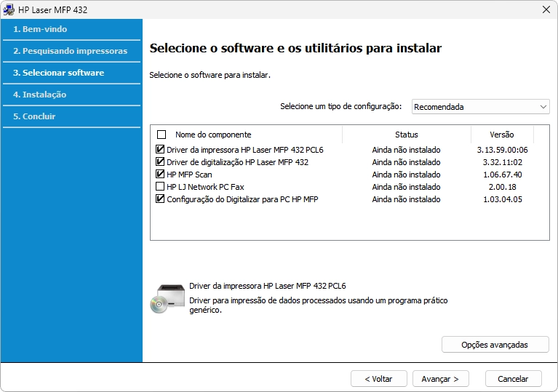The image size is (558, 392).
Task: Click the HP installer title bar icon
Action: (x=9, y=9)
